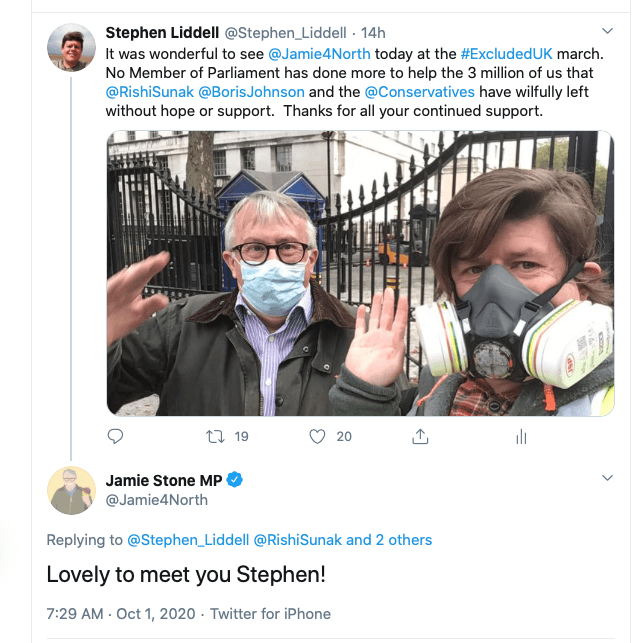Click the "Twitter for iPhone" source link
Screen dimensions: 641x643
[272, 613]
